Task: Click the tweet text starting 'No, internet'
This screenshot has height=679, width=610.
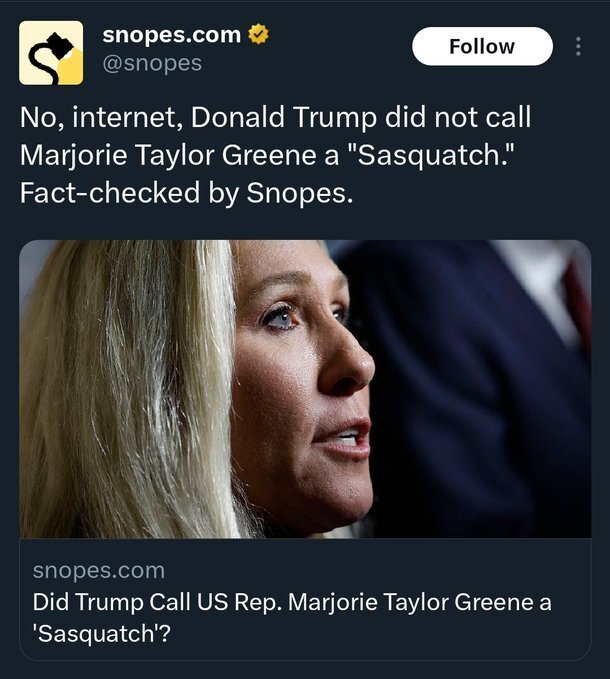Action: pyautogui.click(x=275, y=117)
